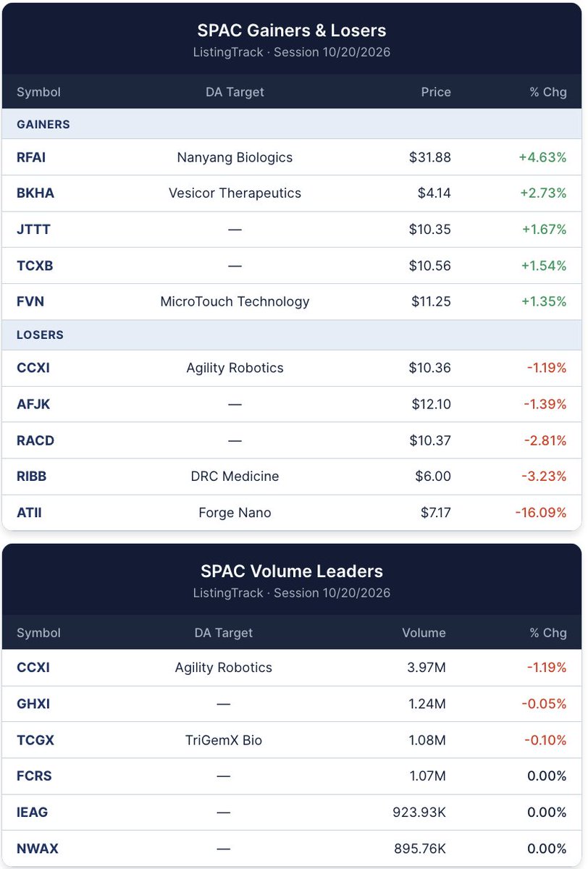
Task: Click Symbol header in Volume Leaders table
Action: (x=38, y=632)
